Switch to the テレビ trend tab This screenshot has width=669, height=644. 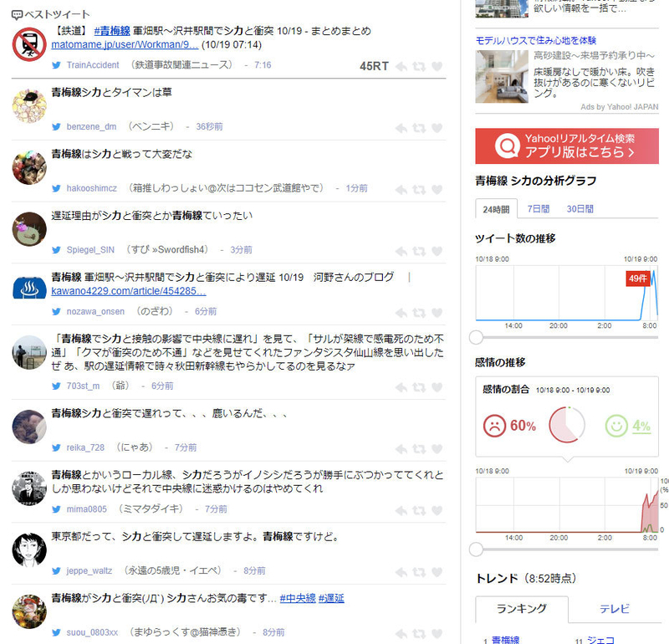615,609
